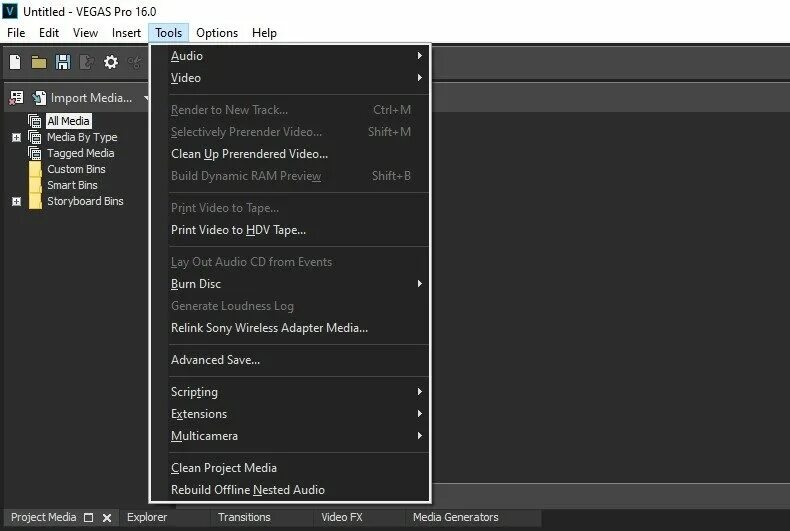The width and height of the screenshot is (790, 531).
Task: Close the Project Media panel
Action: tap(107, 517)
